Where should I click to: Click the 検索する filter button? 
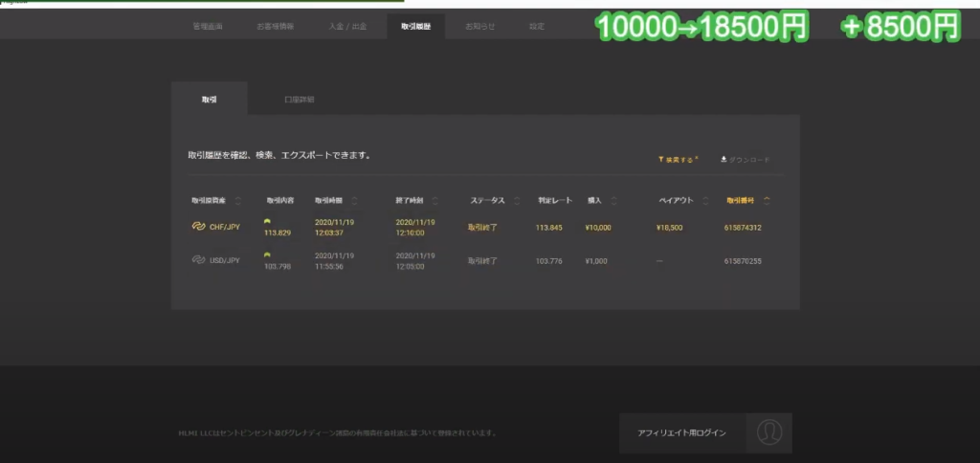[x=679, y=160]
